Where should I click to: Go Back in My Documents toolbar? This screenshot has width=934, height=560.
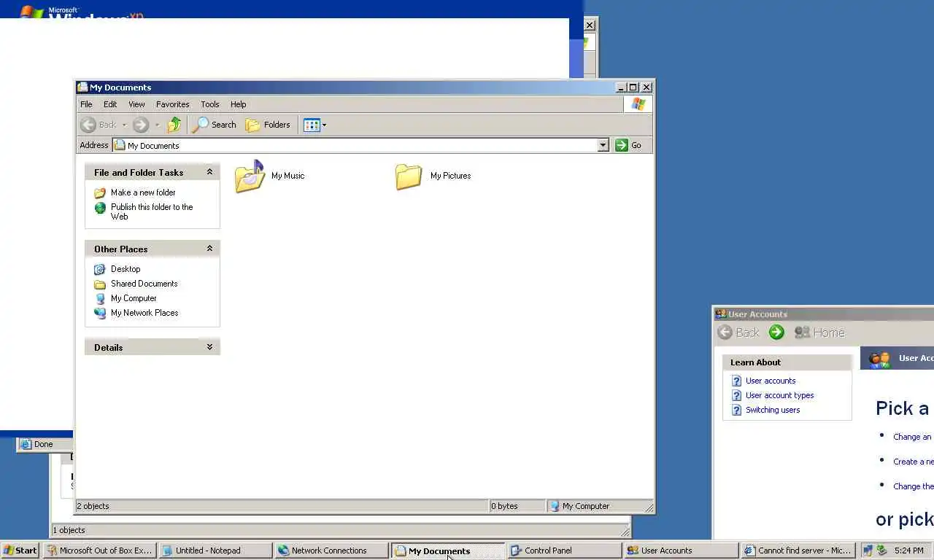[99, 125]
